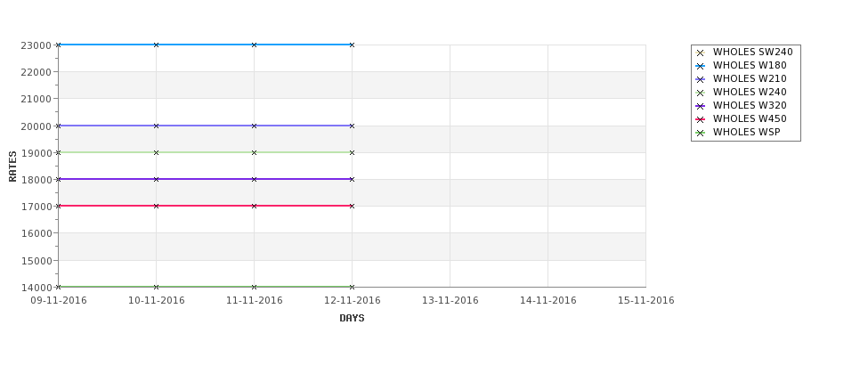The height and width of the screenshot is (382, 868).
Task: Click W320 data point at 12-11-2016
Action: 352,179
